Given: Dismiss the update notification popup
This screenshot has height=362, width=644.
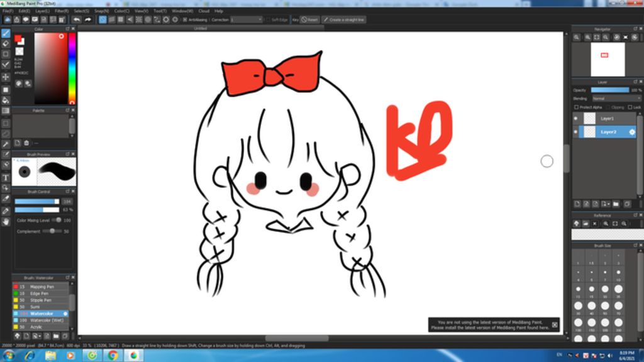Looking at the screenshot, I should tap(555, 325).
